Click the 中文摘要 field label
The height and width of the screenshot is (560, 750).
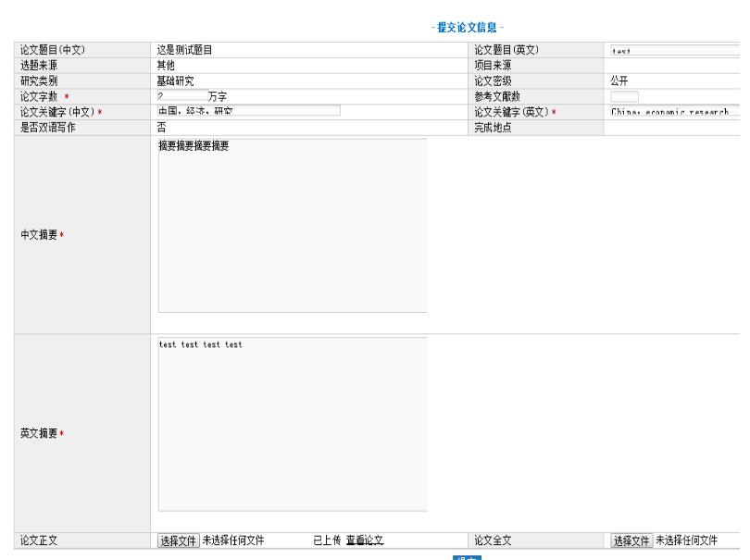(39, 235)
